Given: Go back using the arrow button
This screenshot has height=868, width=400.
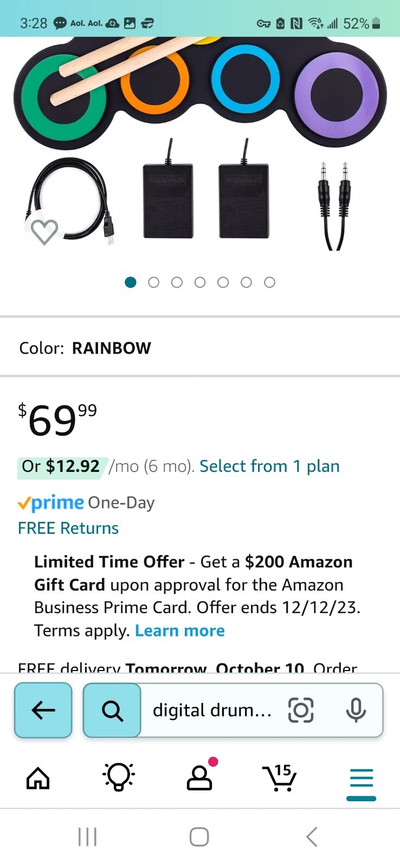Looking at the screenshot, I should pyautogui.click(x=43, y=710).
